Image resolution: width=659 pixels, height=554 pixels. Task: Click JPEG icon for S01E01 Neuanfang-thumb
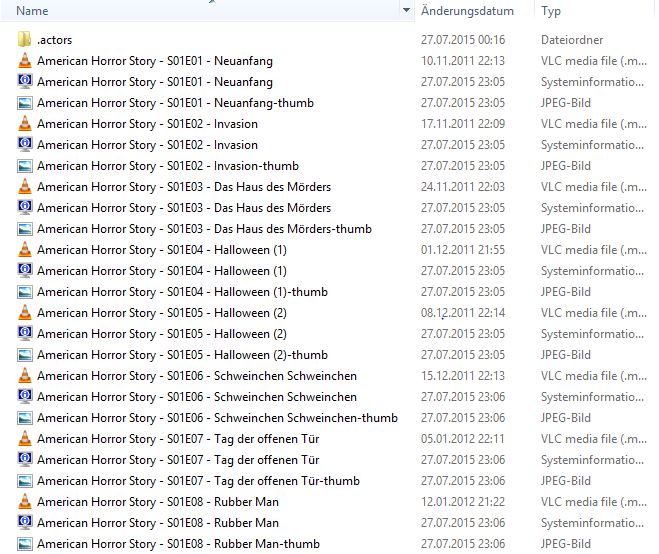pos(25,103)
